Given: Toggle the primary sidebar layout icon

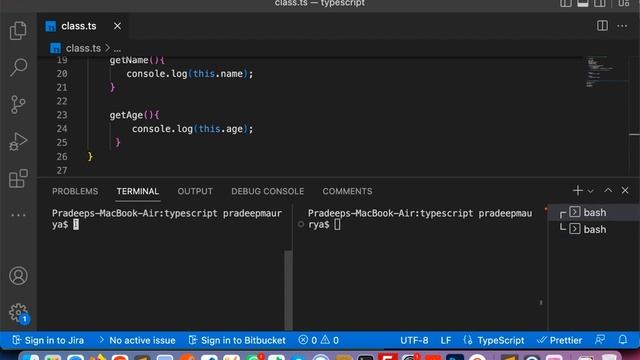Looking at the screenshot, I should click(x=565, y=4).
